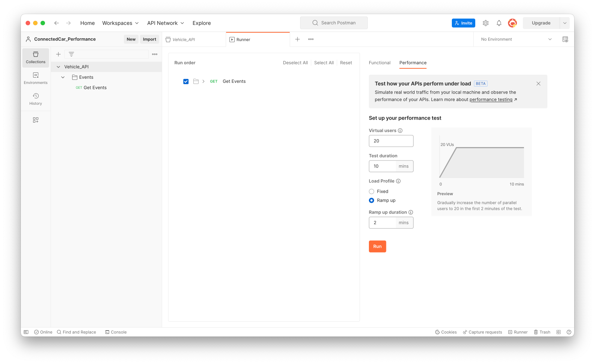The image size is (595, 364).
Task: Show Virtual users info tooltip icon
Action: coord(400,131)
